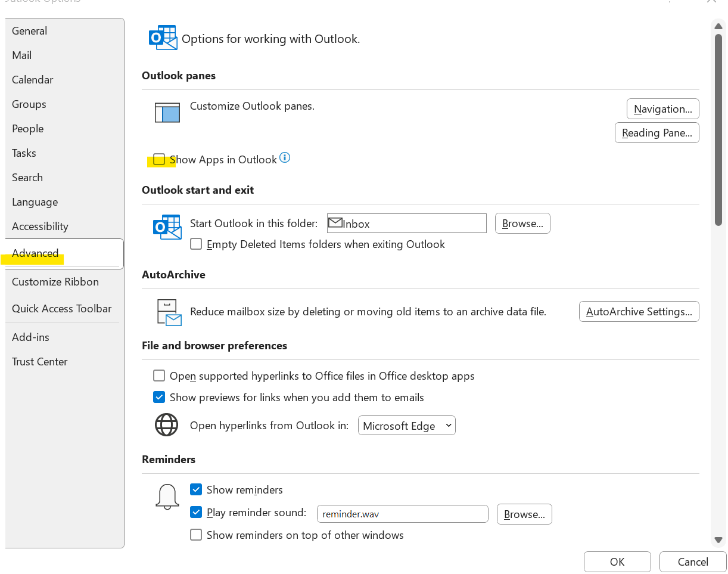Click the Reduce mailbox size description text

368,311
